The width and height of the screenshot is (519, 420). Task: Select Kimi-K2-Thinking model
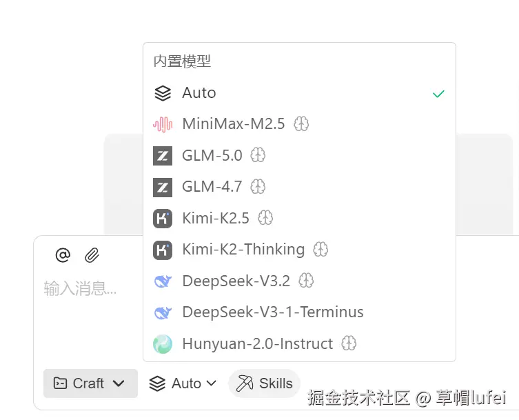pos(243,249)
